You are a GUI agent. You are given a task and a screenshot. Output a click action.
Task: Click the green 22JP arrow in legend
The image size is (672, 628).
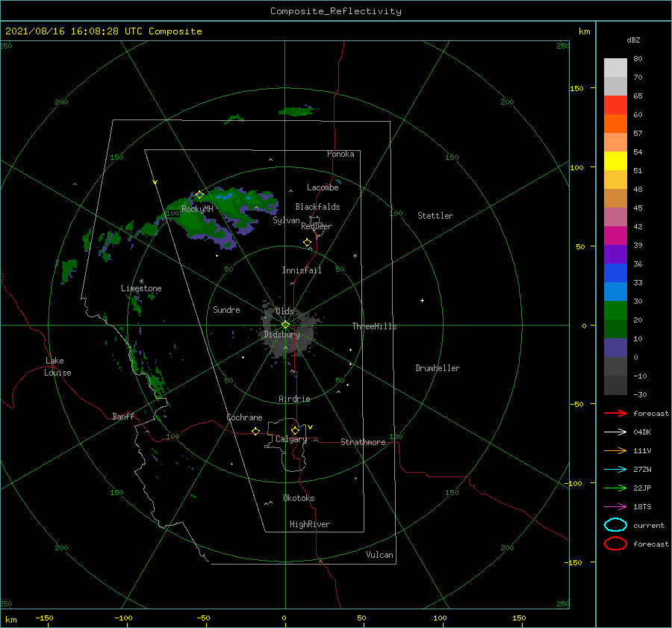(x=615, y=488)
